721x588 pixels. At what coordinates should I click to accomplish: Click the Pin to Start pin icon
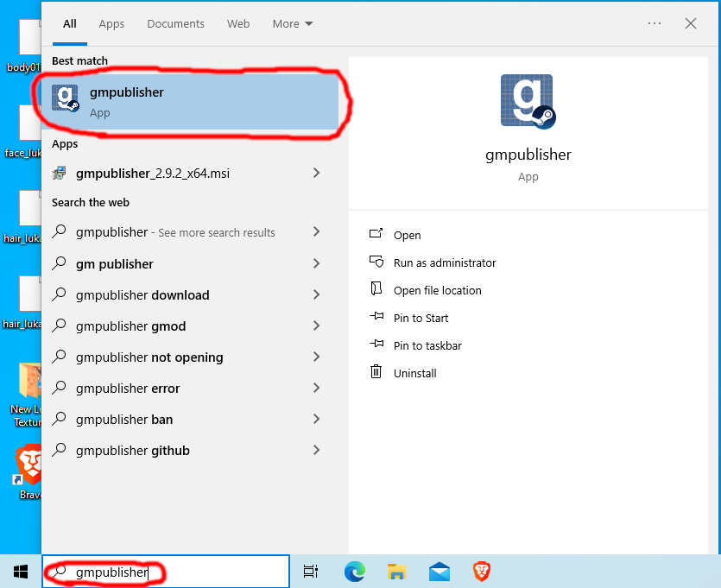click(x=376, y=317)
